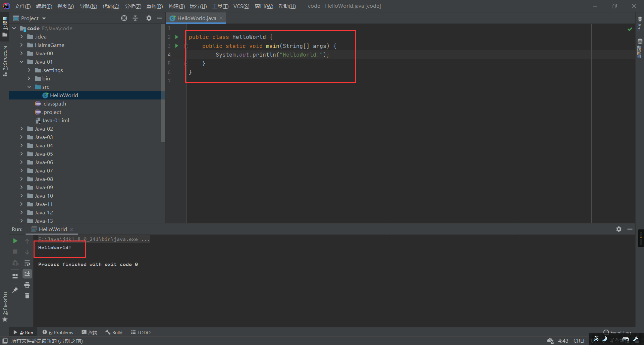Expand the Java-02 folder
This screenshot has width=644, height=345.
(x=21, y=129)
